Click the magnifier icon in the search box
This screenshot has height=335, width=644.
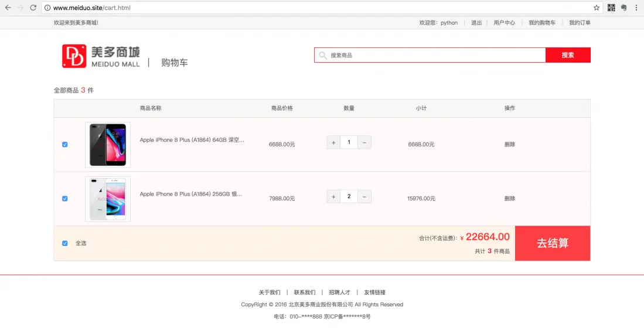[323, 55]
